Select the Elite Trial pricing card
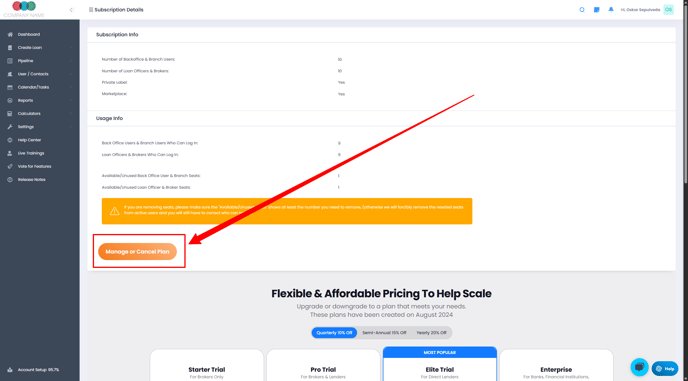Image resolution: width=688 pixels, height=381 pixels. tap(440, 364)
